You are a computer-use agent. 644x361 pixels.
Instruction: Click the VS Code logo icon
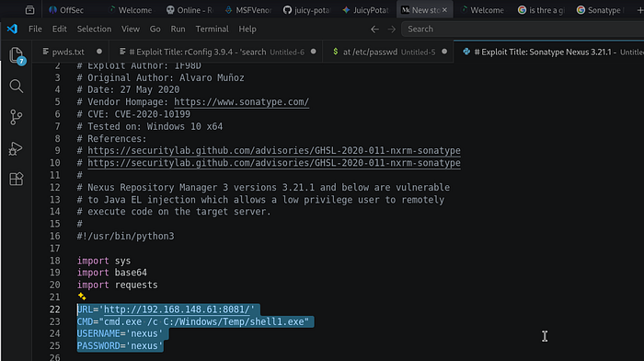click(12, 29)
